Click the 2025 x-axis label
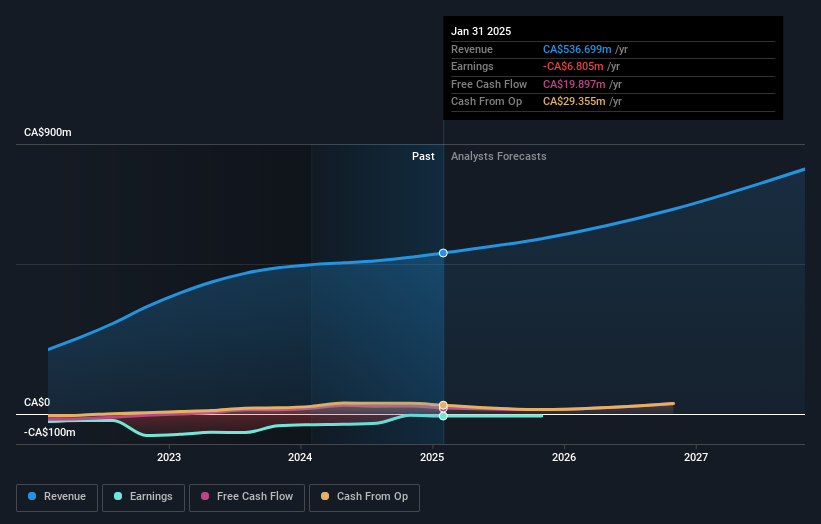 click(432, 458)
